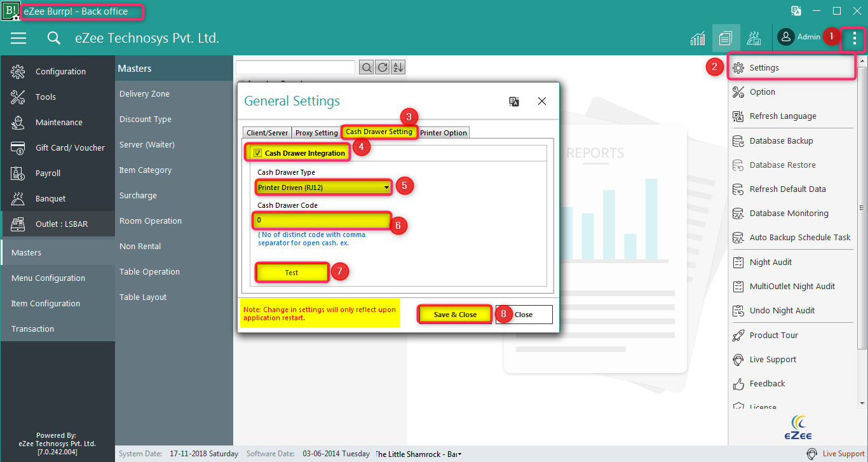Open Table Layout master
The image size is (868, 462).
[x=174, y=297]
